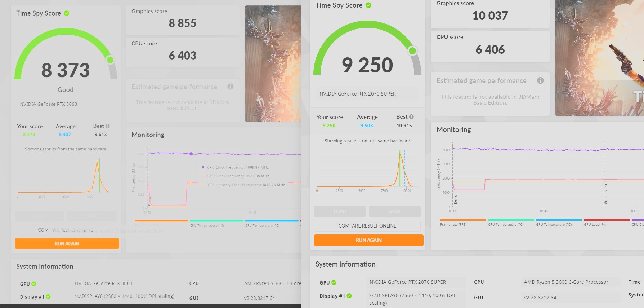Click 'CPU Clock Frequency: 4009.87 MHz' in the chart tooltip
The width and height of the screenshot is (644, 308).
(x=238, y=167)
